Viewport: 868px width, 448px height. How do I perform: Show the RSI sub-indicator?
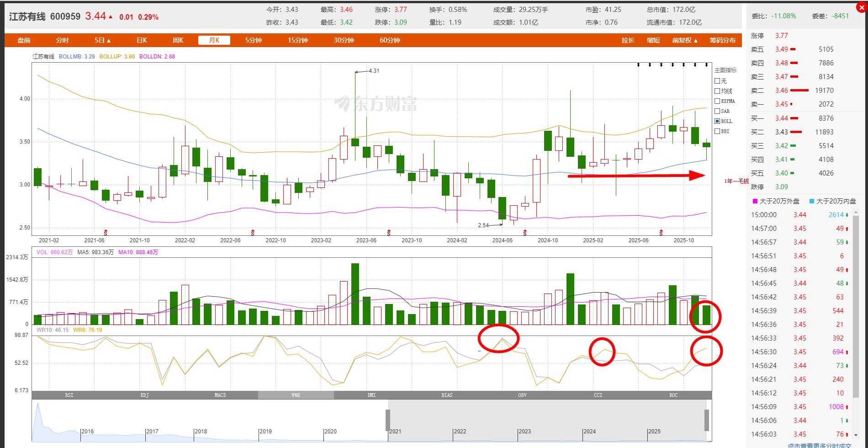pyautogui.click(x=69, y=395)
